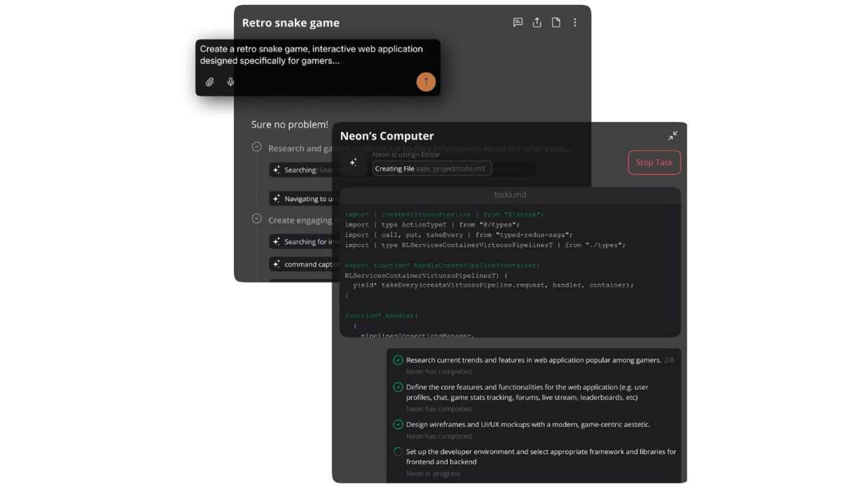Collapse Neon's Computer panel with the shrink arrows
The image size is (868, 488).
pos(672,135)
